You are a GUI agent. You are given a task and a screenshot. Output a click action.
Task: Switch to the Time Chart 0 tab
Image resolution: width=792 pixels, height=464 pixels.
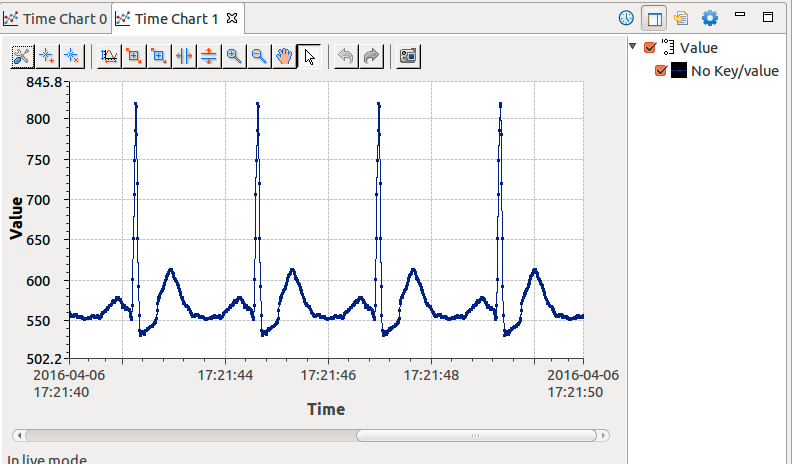[55, 19]
